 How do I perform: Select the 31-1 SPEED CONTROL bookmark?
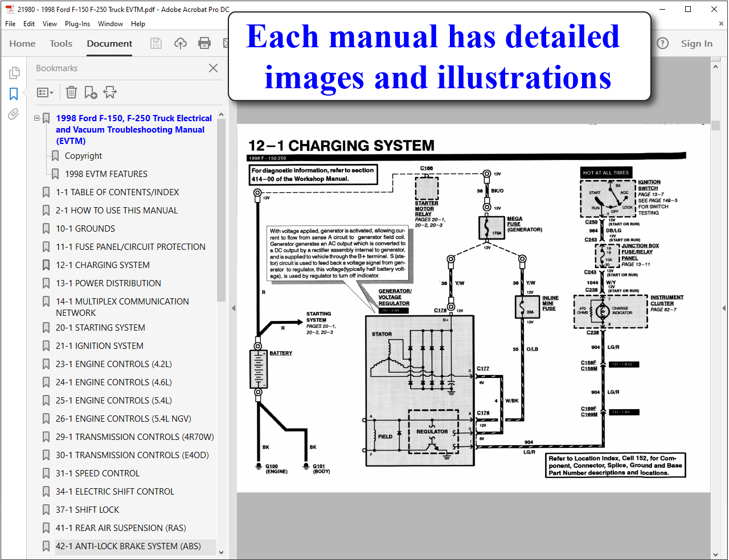[97, 473]
